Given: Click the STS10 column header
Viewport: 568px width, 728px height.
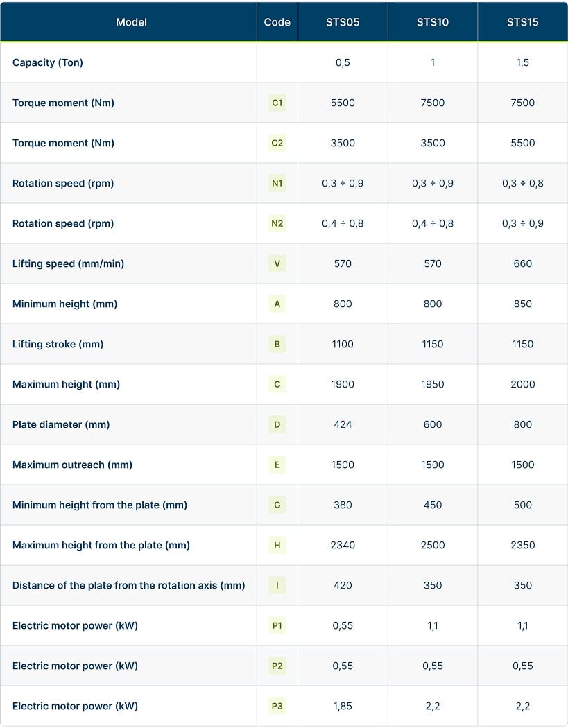Looking at the screenshot, I should (x=433, y=22).
